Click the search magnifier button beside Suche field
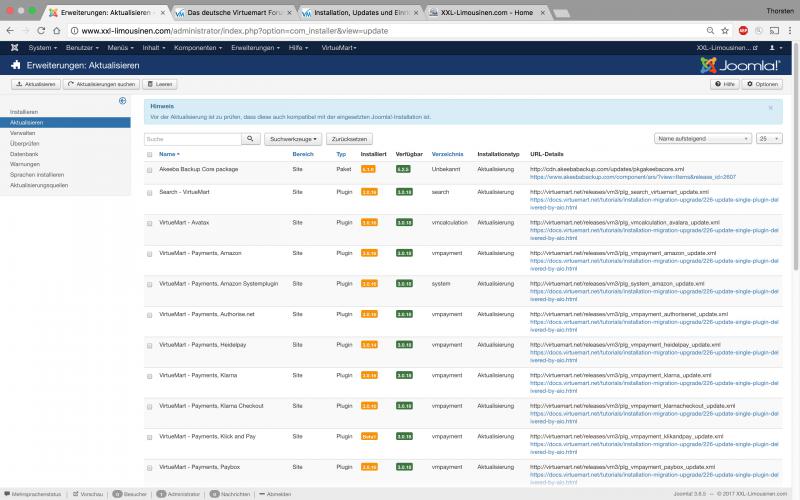 (x=249, y=139)
